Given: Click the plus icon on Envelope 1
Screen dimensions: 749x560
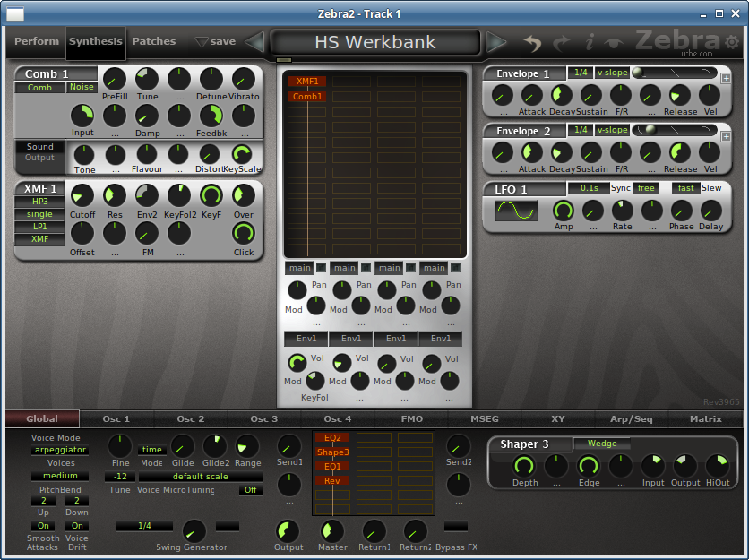Looking at the screenshot, I should pyautogui.click(x=726, y=78).
